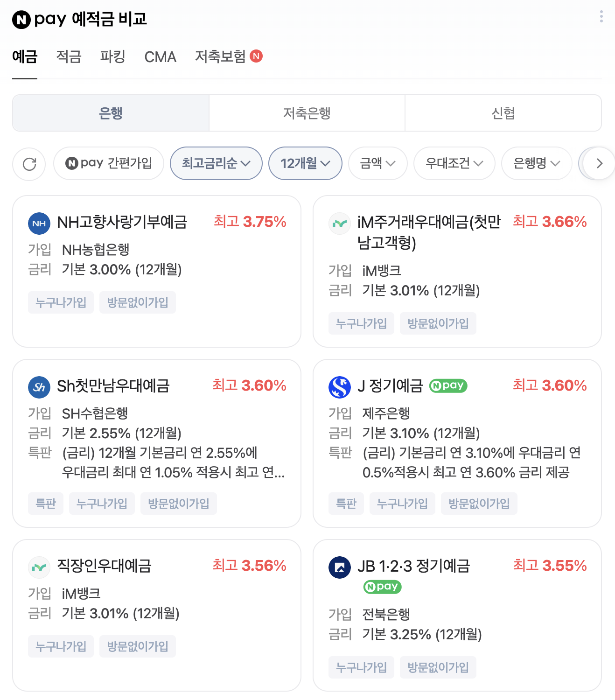Open the 은행명 filter dropdown
This screenshot has width=615, height=700.
coord(537,163)
